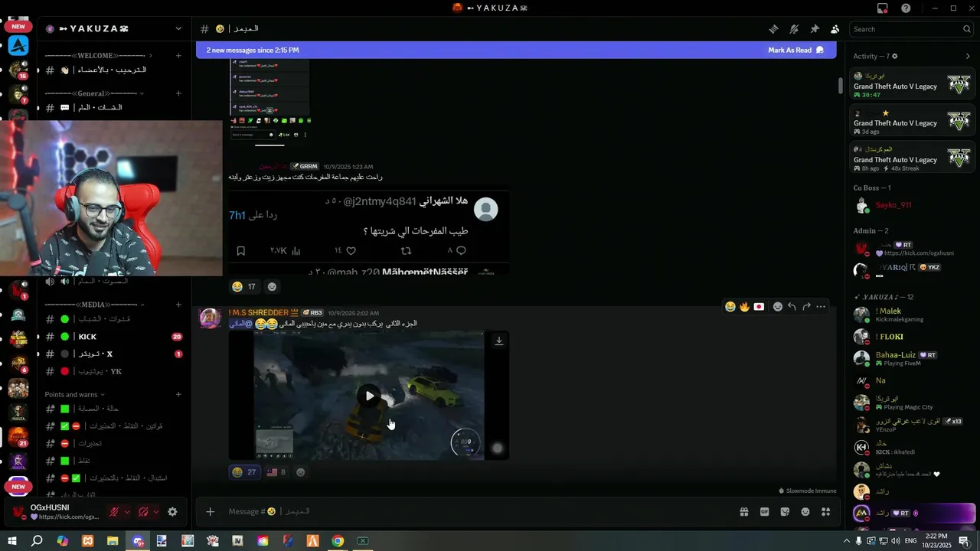Open the KICK channel

pos(113,337)
